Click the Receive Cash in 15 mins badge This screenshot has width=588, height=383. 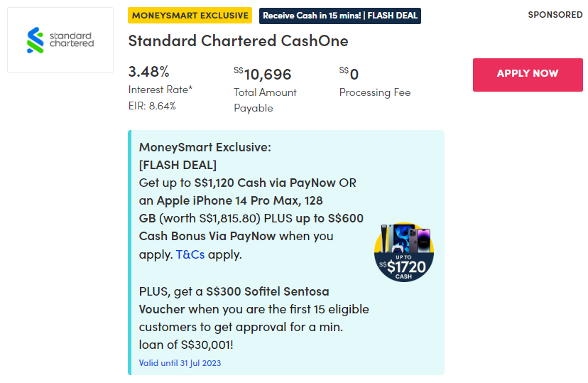click(340, 16)
